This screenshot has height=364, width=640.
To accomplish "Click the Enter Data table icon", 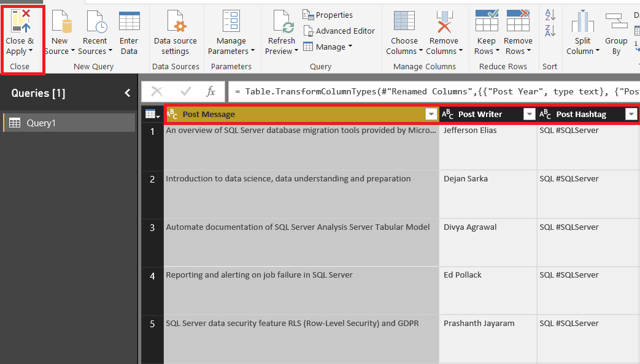I will [x=129, y=21].
